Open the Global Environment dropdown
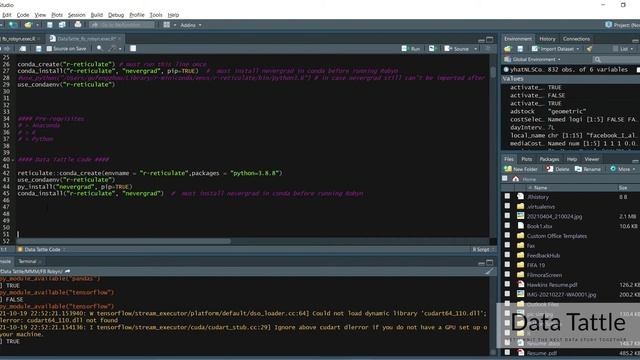The width and height of the screenshot is (640, 360). click(x=533, y=60)
